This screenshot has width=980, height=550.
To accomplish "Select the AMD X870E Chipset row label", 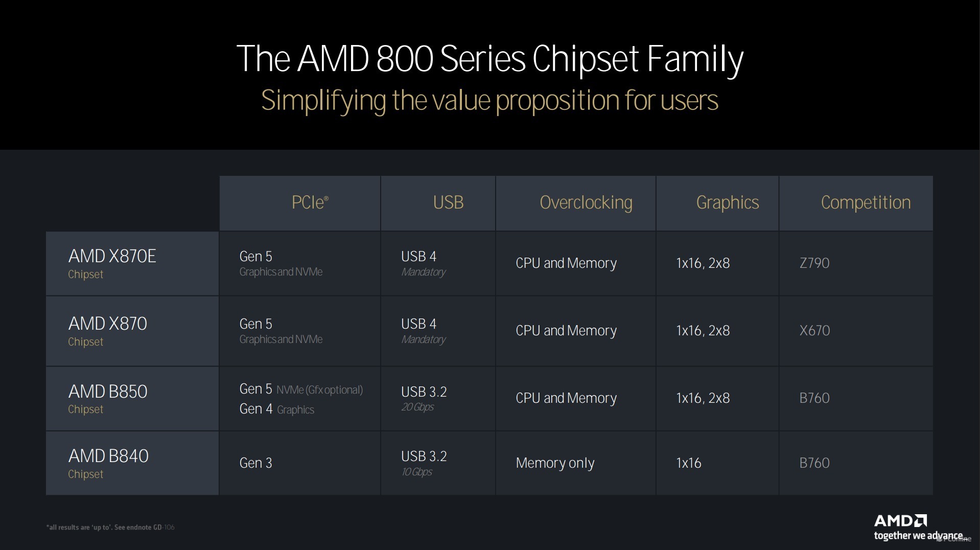I will click(x=112, y=263).
